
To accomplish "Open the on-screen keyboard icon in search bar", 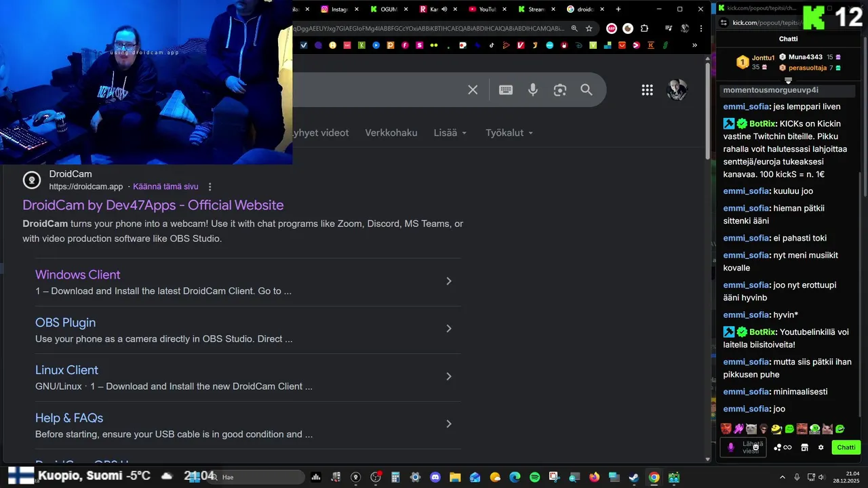I will click(x=506, y=89).
